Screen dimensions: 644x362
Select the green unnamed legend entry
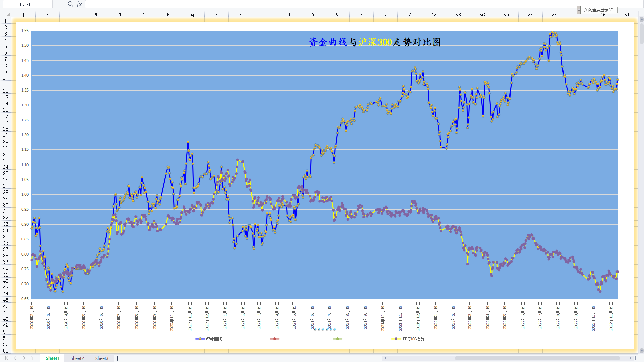point(337,339)
